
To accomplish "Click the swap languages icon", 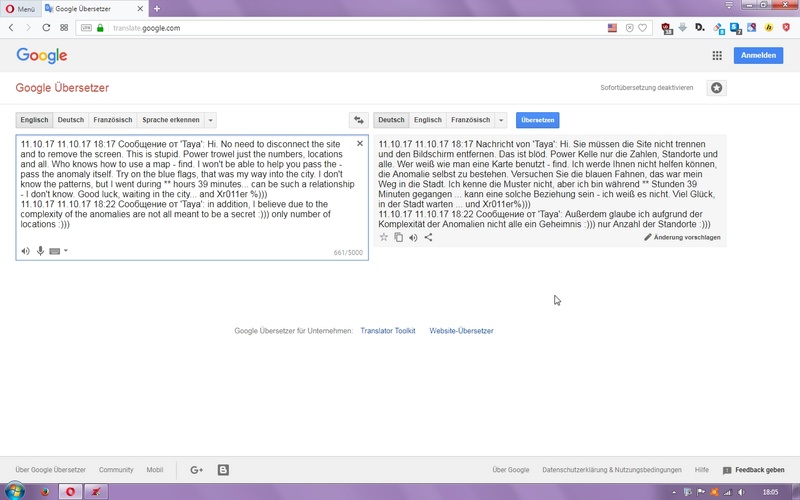I will pos(359,120).
